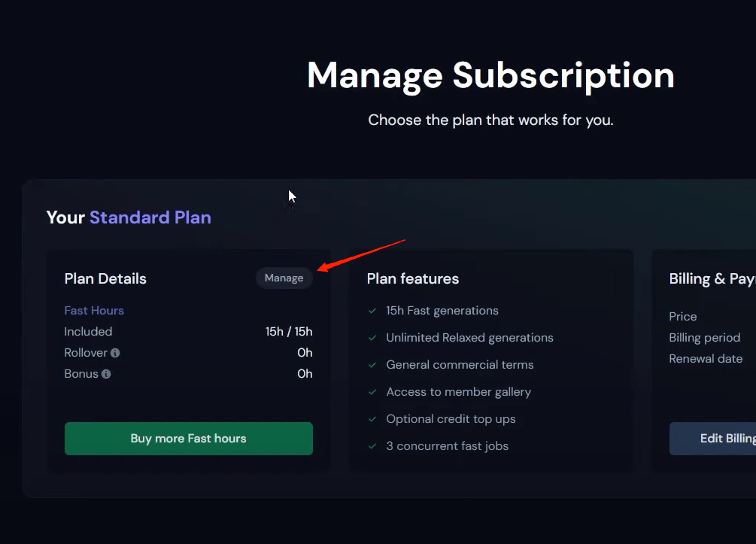Click checkmark beside 3 concurrent fast jobs
This screenshot has width=756, height=544.
coord(372,446)
